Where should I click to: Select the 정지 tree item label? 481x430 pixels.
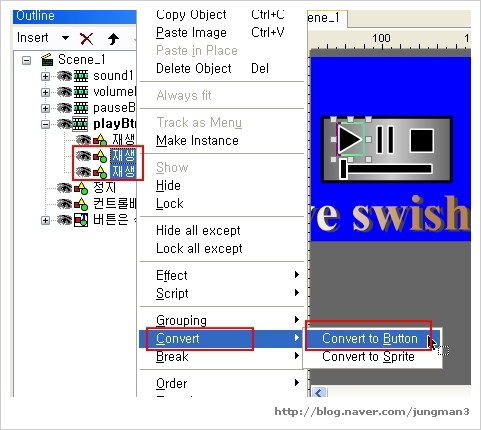coord(104,187)
